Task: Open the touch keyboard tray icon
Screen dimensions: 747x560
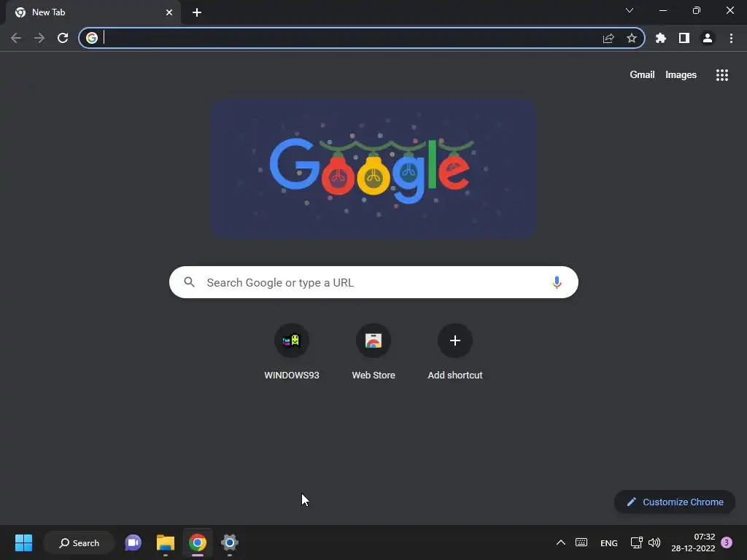Action: (581, 542)
